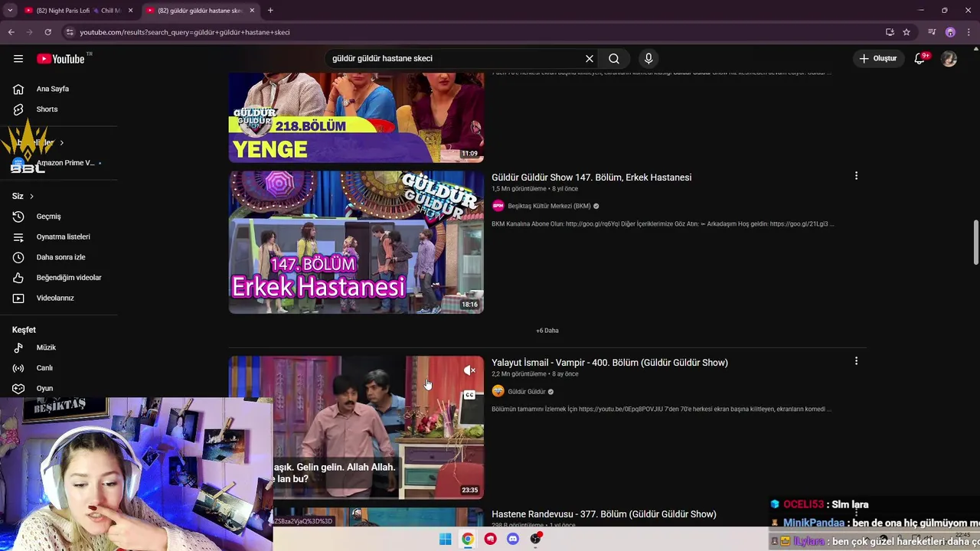Open options menu for Erkek Hastanesi video
The image size is (980, 551).
click(x=856, y=176)
